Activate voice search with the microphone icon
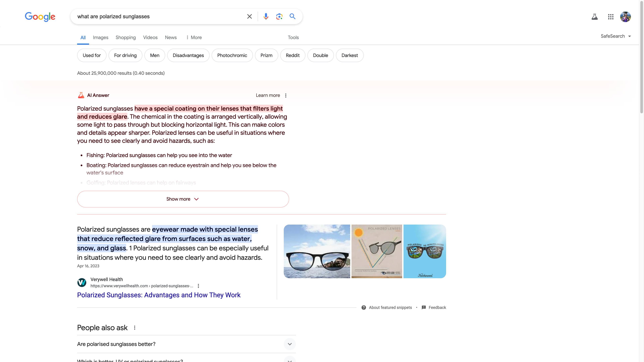Image resolution: width=644 pixels, height=362 pixels. pos(266,16)
